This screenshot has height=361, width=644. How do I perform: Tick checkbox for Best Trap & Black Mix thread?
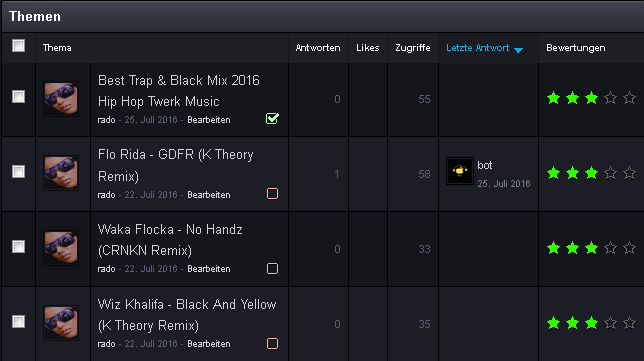18,97
